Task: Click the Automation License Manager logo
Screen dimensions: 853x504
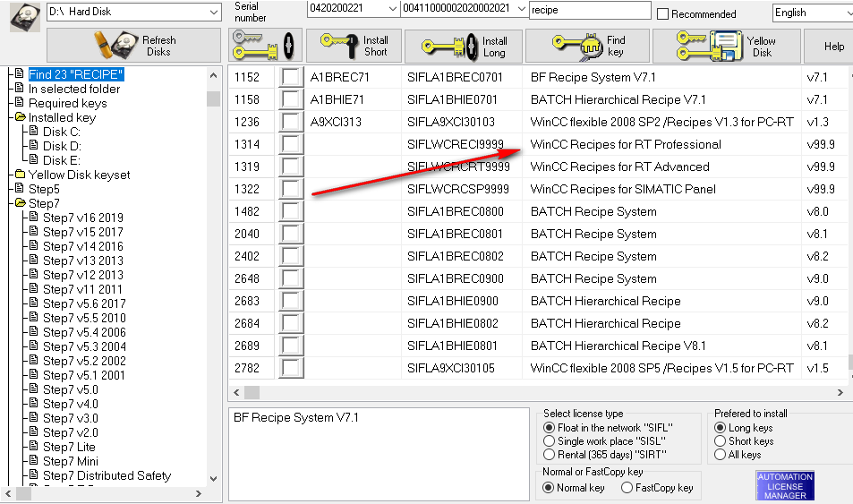Action: pyautogui.click(x=784, y=485)
